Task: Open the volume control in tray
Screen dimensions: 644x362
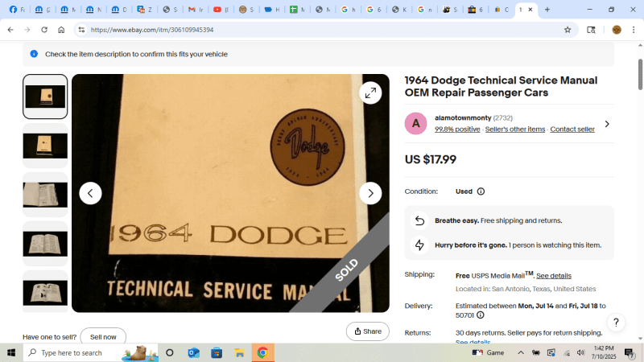Action: coord(580,352)
